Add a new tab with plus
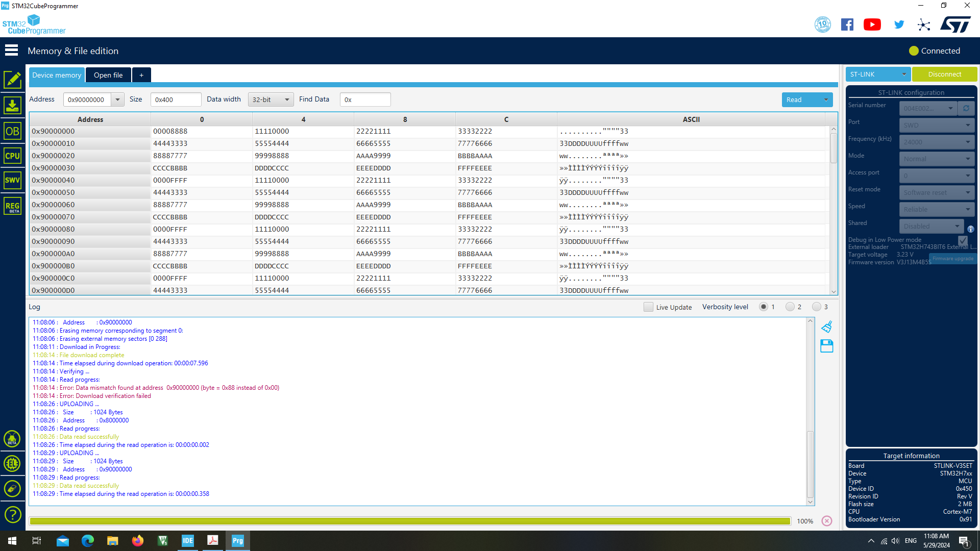Screen dimensions: 980x551 (141, 75)
